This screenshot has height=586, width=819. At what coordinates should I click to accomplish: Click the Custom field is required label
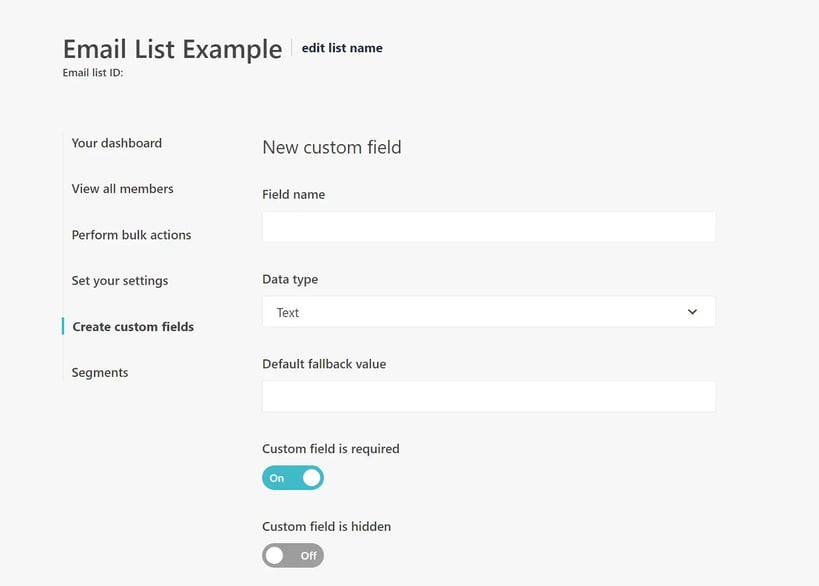[x=331, y=449]
